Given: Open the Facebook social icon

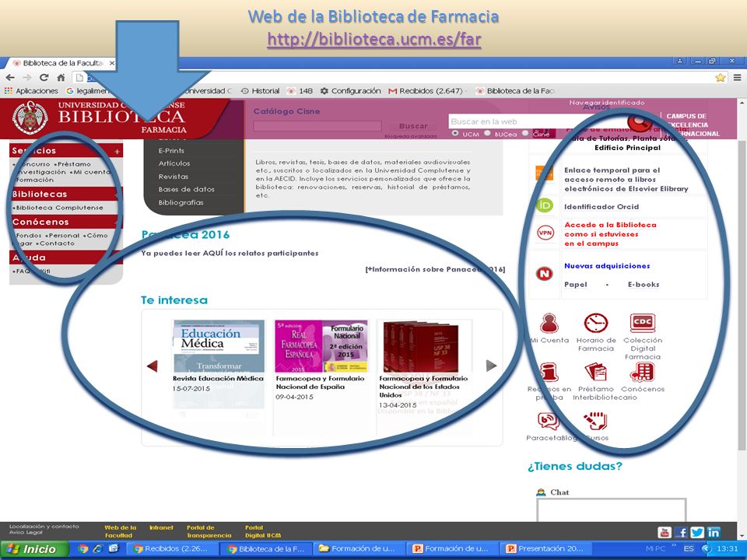Looking at the screenshot, I should click(x=682, y=532).
